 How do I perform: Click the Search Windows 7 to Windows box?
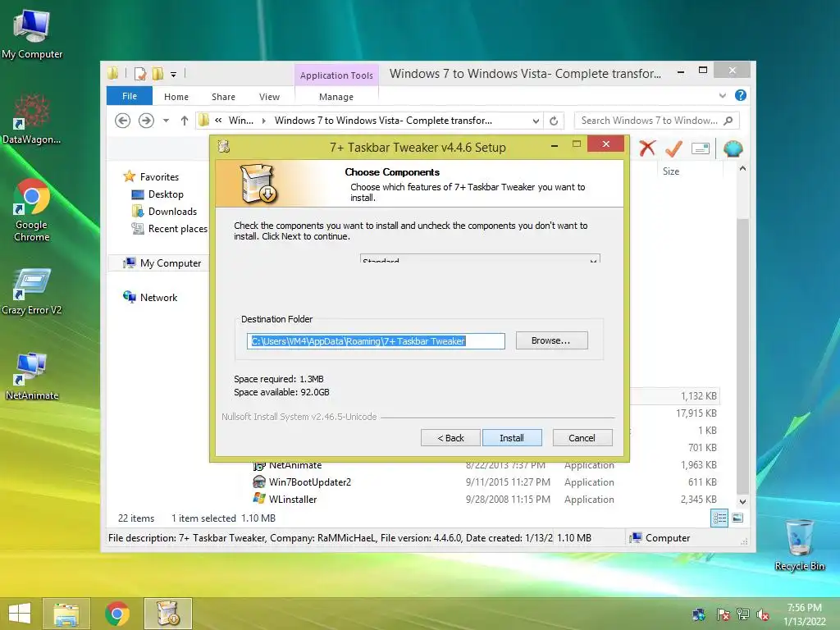(x=650, y=121)
